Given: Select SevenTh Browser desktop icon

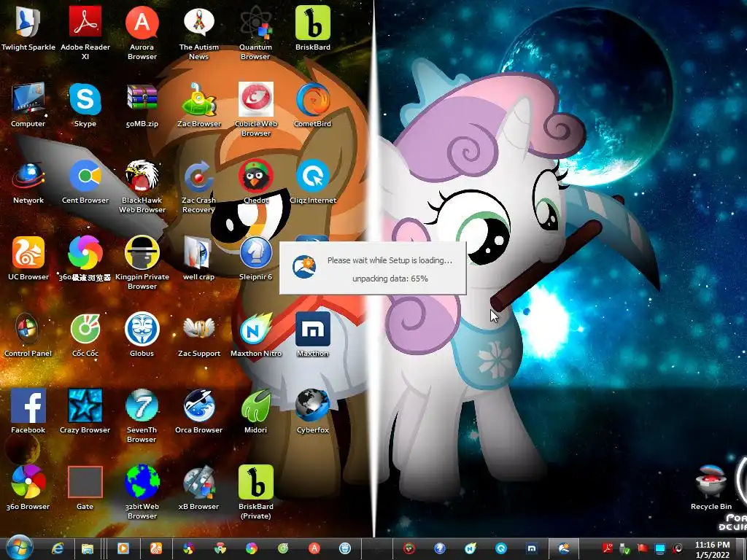Looking at the screenshot, I should coord(142,405).
